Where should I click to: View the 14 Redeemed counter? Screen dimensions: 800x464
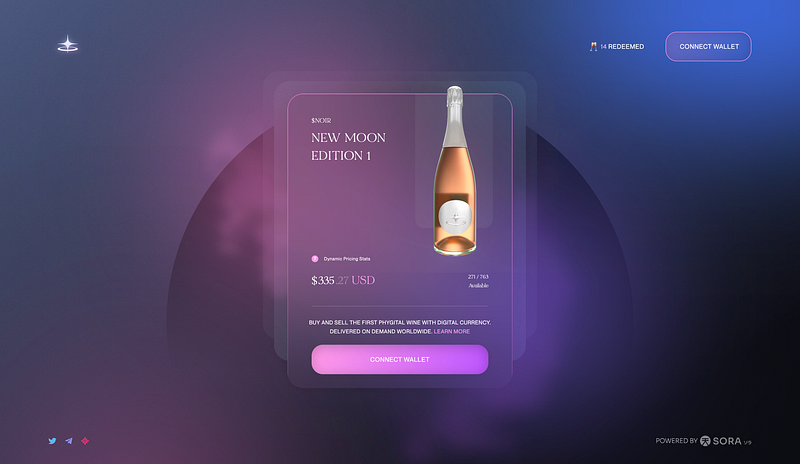[x=622, y=46]
